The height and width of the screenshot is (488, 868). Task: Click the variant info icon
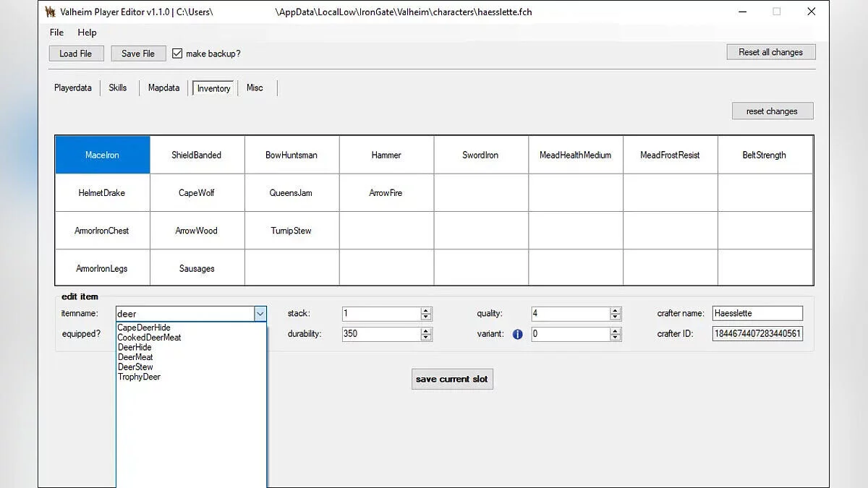pos(517,335)
